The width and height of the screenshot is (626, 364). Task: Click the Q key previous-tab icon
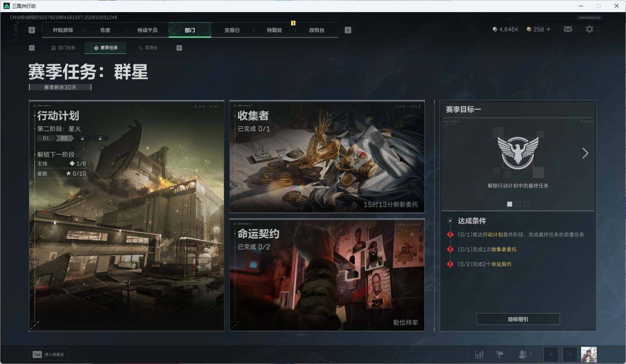tap(32, 30)
